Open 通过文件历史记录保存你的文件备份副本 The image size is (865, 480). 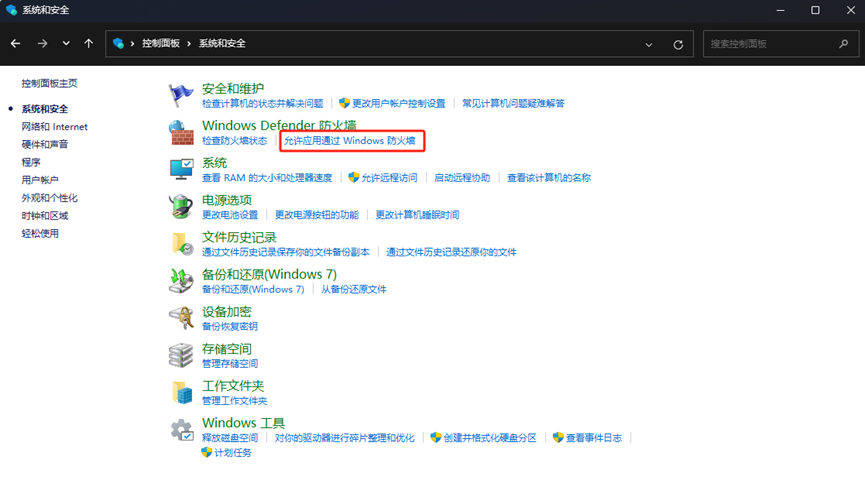click(x=286, y=252)
